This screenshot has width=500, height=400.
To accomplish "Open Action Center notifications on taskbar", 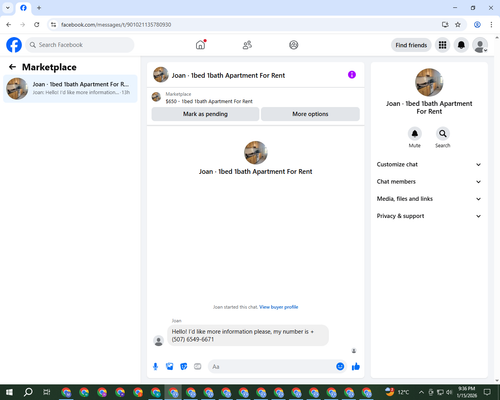I will coord(487,392).
